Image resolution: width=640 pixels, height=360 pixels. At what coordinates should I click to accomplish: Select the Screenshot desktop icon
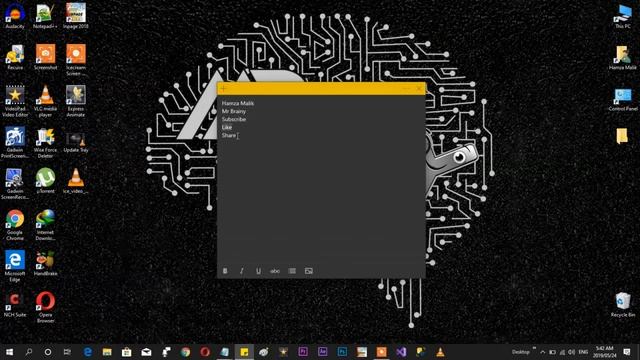click(x=45, y=57)
